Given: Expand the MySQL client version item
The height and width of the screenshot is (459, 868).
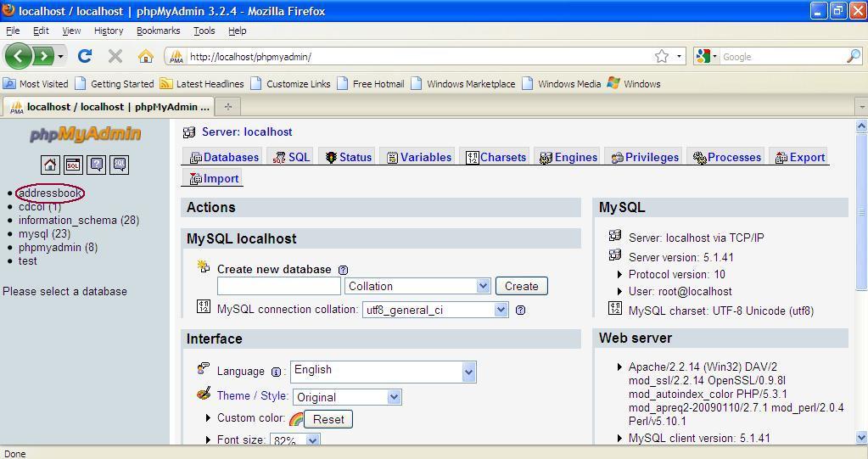Looking at the screenshot, I should pyautogui.click(x=619, y=439).
